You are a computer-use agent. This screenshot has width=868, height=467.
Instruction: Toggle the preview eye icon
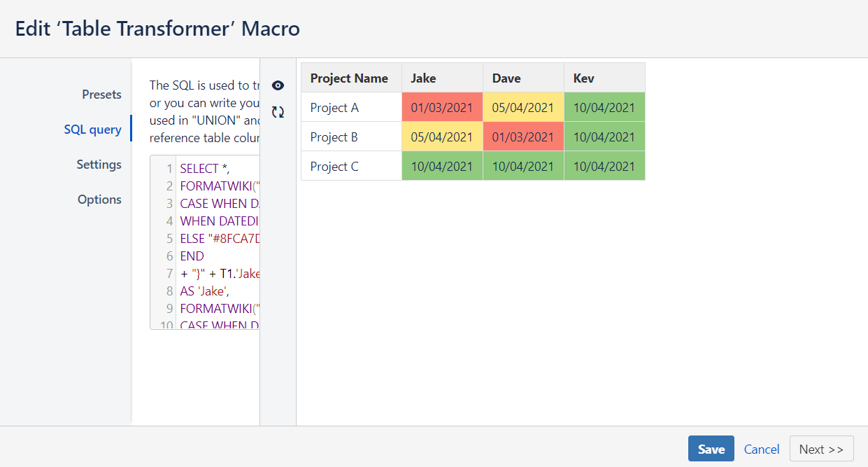[x=278, y=85]
